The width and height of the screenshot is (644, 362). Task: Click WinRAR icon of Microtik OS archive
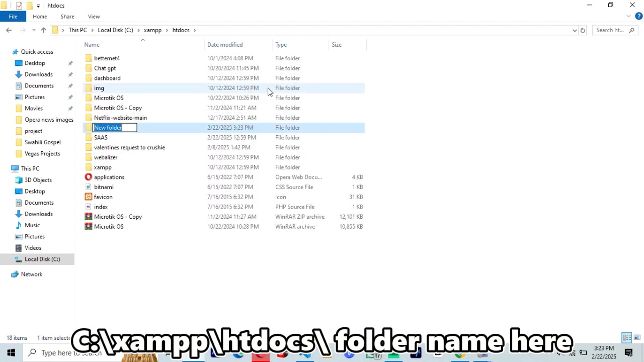(x=89, y=227)
